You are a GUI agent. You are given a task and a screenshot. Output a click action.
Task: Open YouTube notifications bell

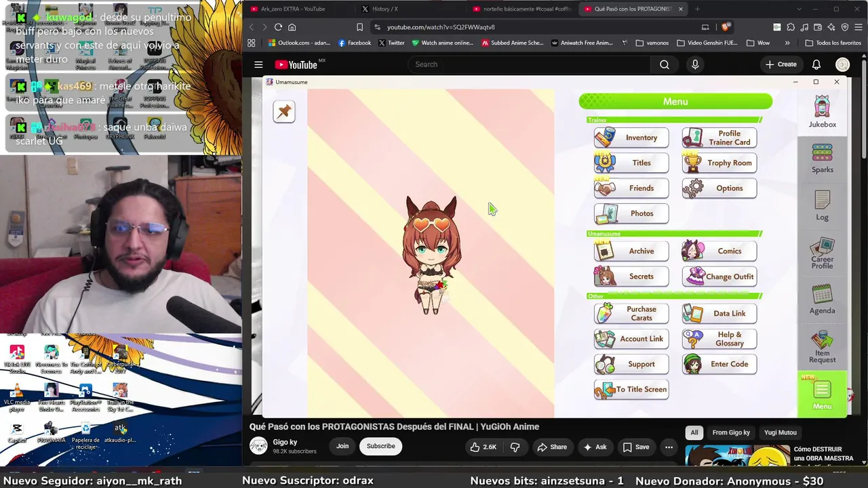coord(816,64)
